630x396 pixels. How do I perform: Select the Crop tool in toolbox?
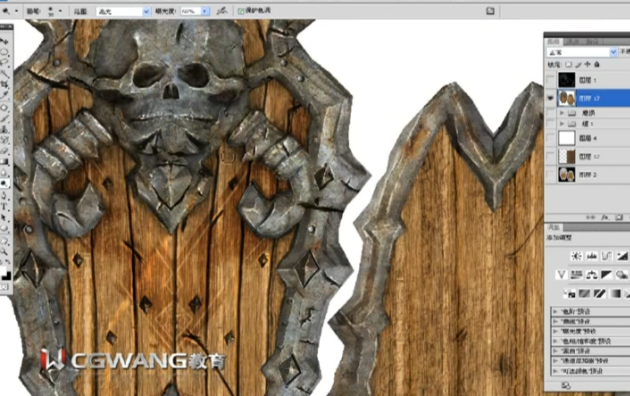(x=4, y=84)
